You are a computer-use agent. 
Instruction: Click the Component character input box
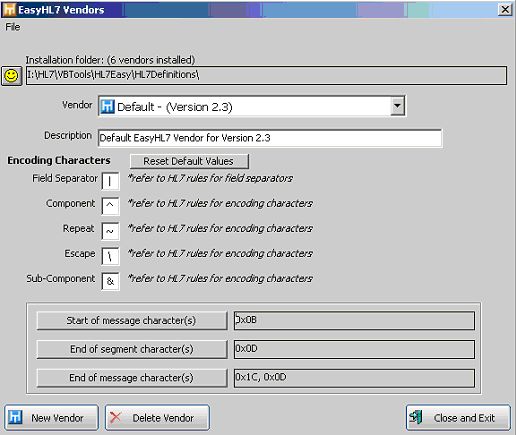tap(110, 206)
